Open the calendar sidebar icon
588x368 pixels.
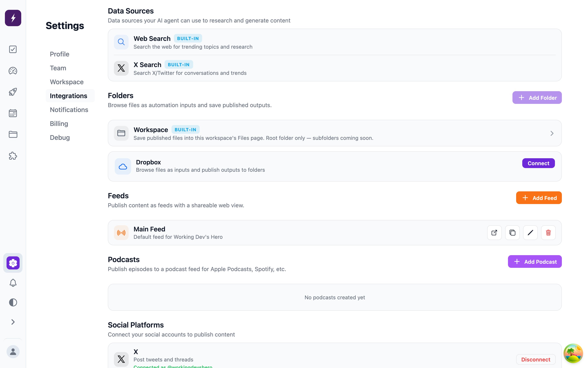(13, 113)
